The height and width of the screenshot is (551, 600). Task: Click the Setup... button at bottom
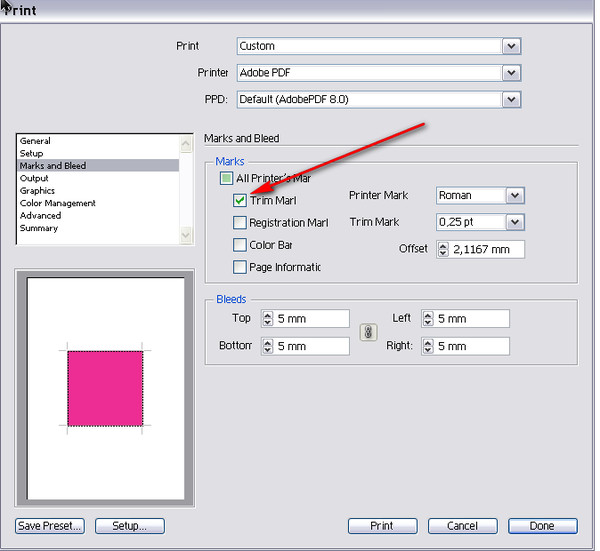[130, 526]
